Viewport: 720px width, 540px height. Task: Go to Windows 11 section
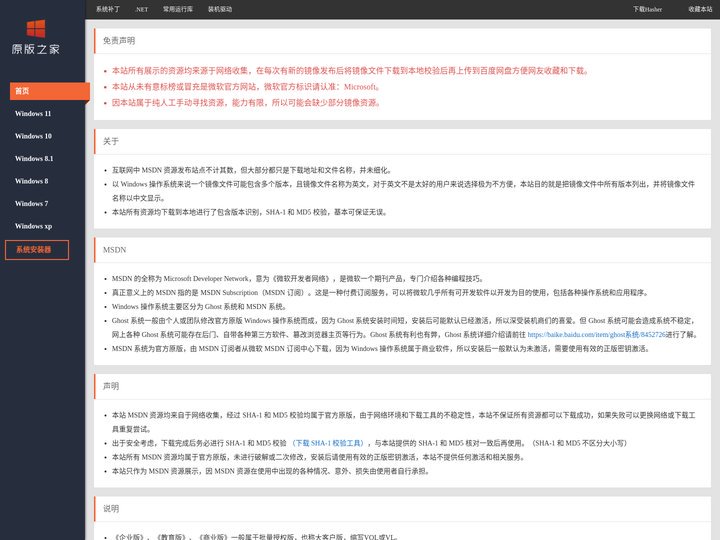point(33,113)
